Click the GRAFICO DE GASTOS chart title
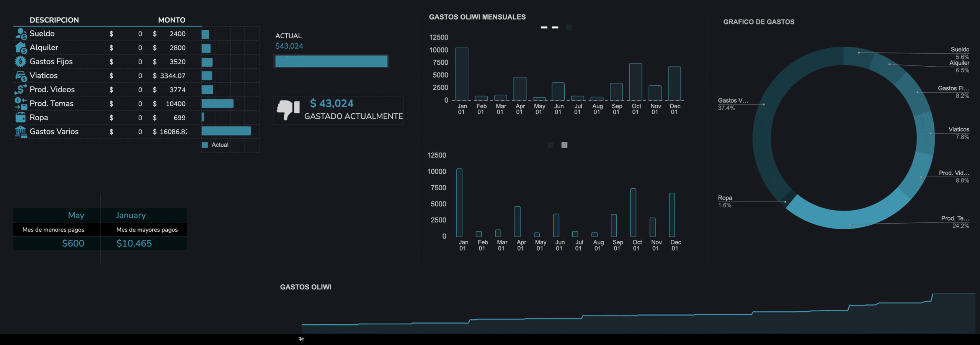This screenshot has width=980, height=345. pyautogui.click(x=759, y=22)
